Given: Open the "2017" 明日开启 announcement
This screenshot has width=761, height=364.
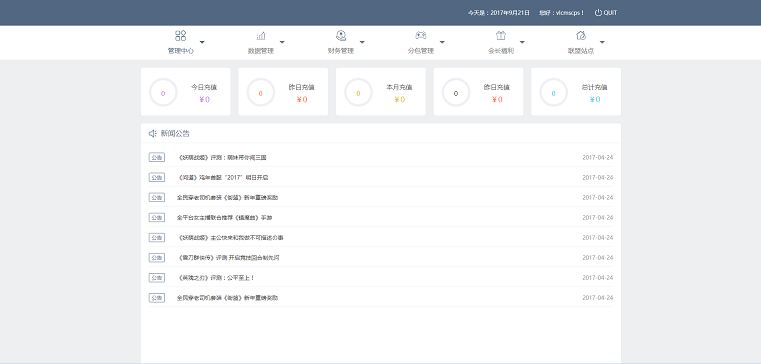Looking at the screenshot, I should (223, 178).
